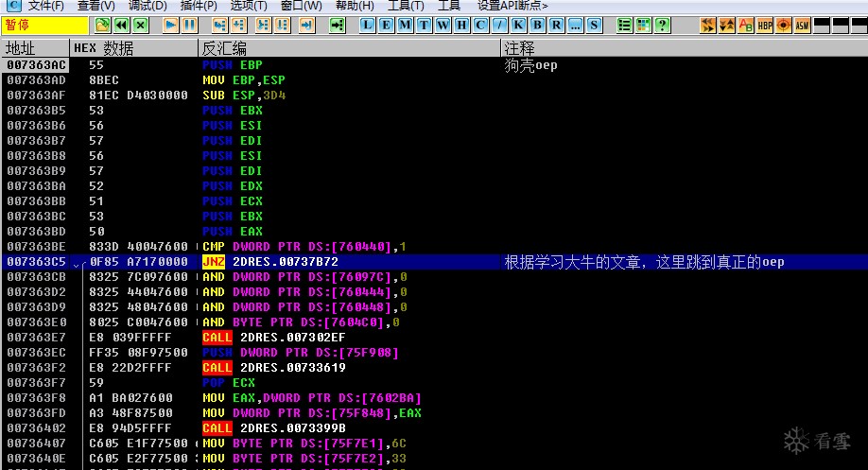The height and width of the screenshot is (470, 868).
Task: Select the JNZ 2DRES.00737B72 instruction
Action: pos(270,262)
